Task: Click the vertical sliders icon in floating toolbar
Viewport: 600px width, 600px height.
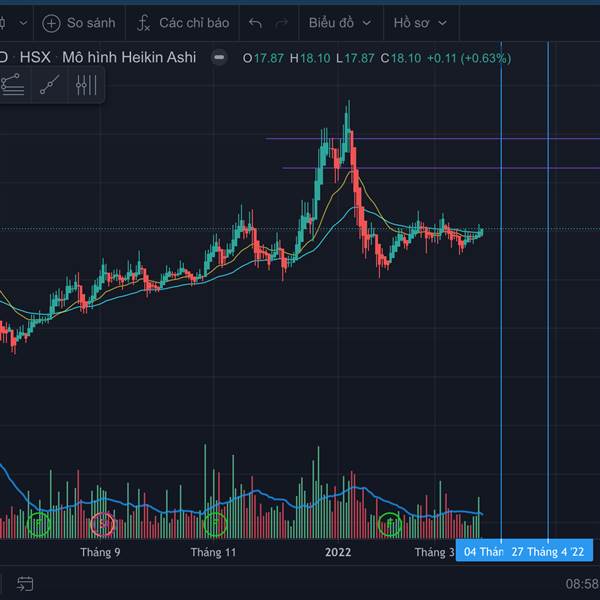Action: click(86, 85)
